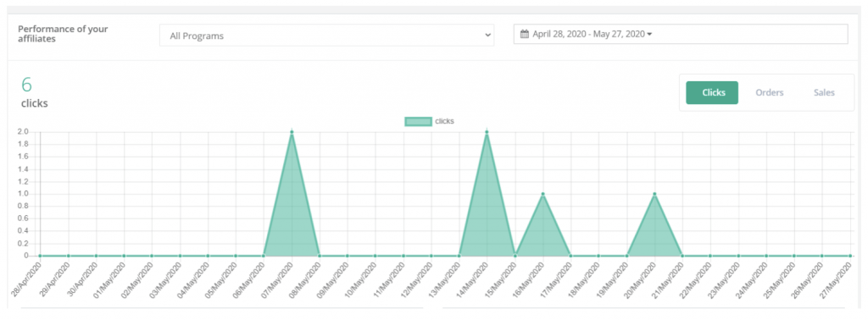868x320 pixels.
Task: Click the 07/May/2020 peak data point
Action: pos(292,132)
